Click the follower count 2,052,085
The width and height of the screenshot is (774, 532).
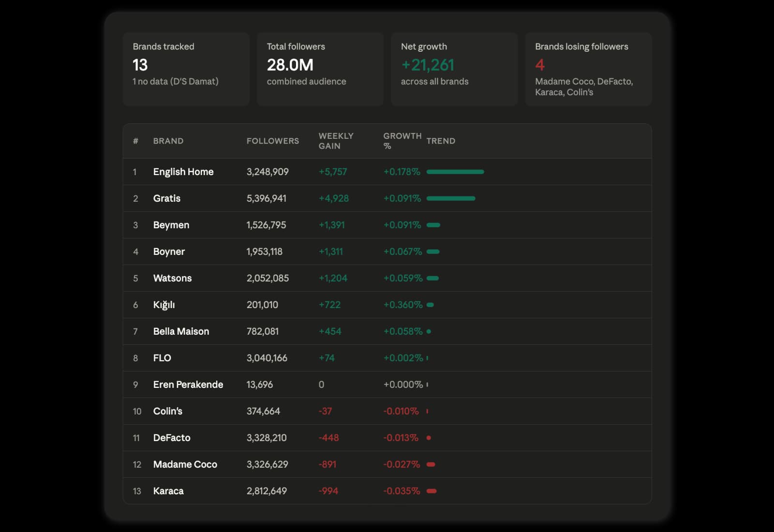pyautogui.click(x=268, y=278)
